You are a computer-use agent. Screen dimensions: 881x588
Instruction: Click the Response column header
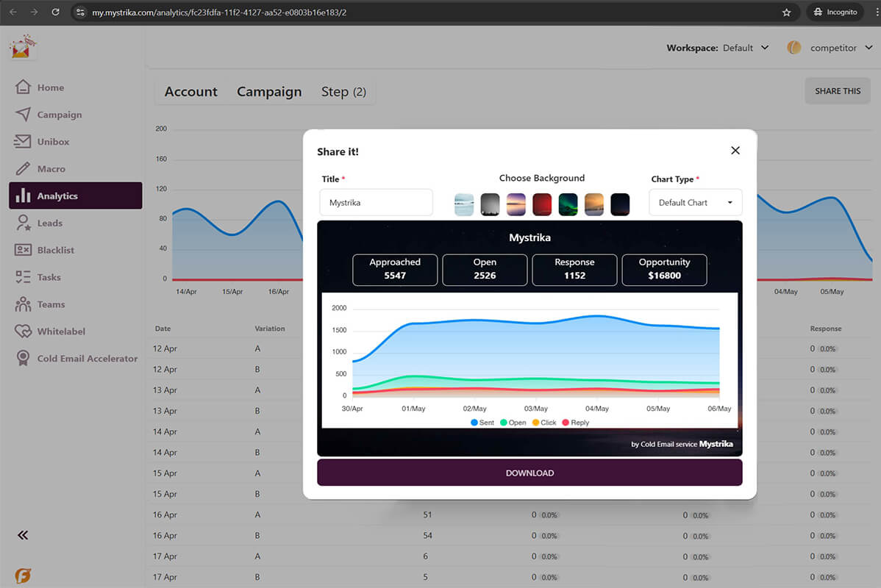[825, 329]
